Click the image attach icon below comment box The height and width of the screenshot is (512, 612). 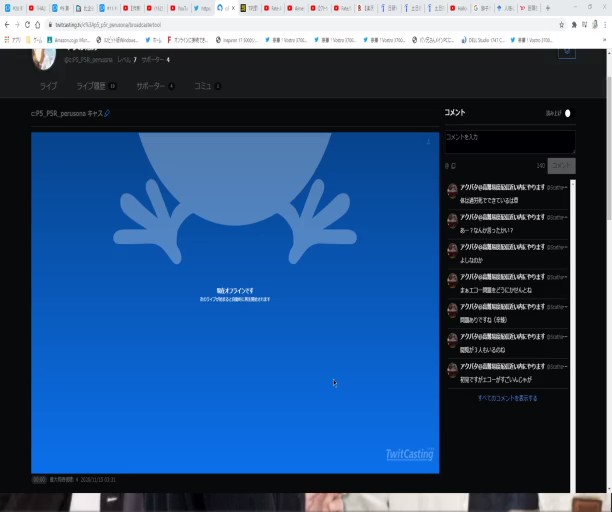point(454,166)
